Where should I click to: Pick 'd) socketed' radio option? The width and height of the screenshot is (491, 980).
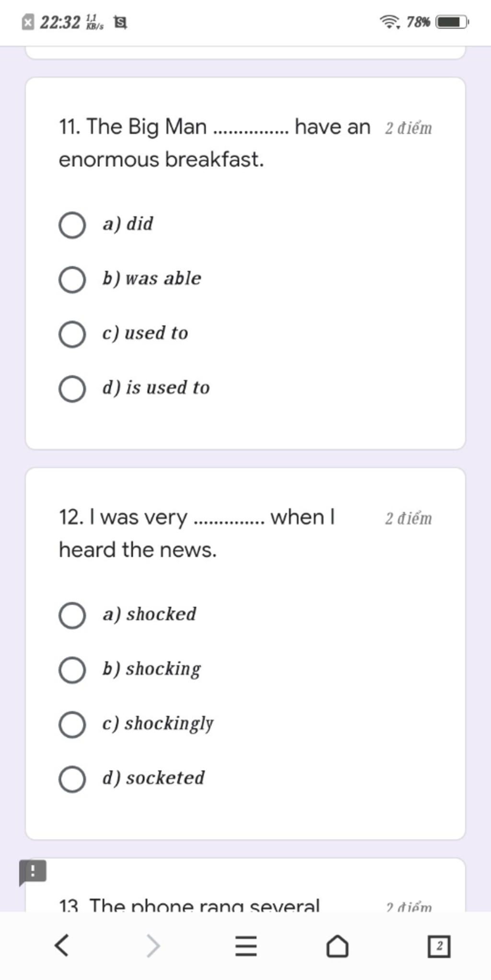(72, 779)
